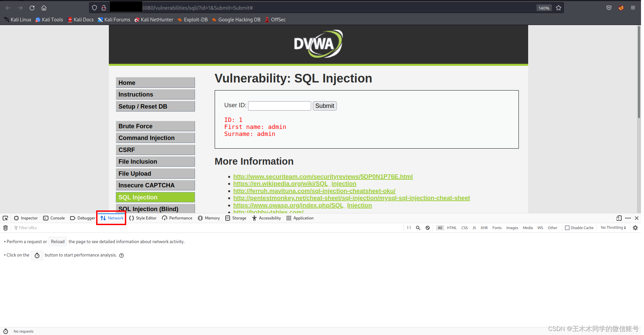The width and height of the screenshot is (644, 335).
Task: Filter requests by Fonts
Action: pyautogui.click(x=497, y=228)
